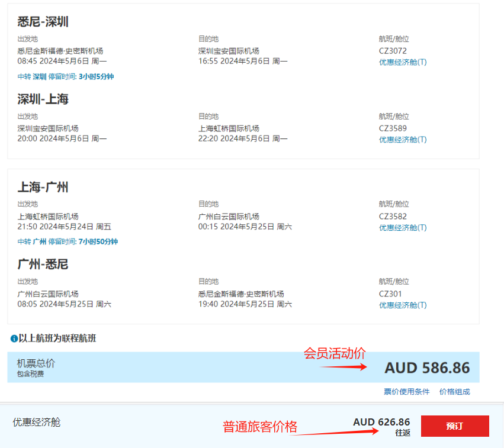Select the 广州-悉尼 segment heading
The width and height of the screenshot is (504, 448).
click(43, 264)
